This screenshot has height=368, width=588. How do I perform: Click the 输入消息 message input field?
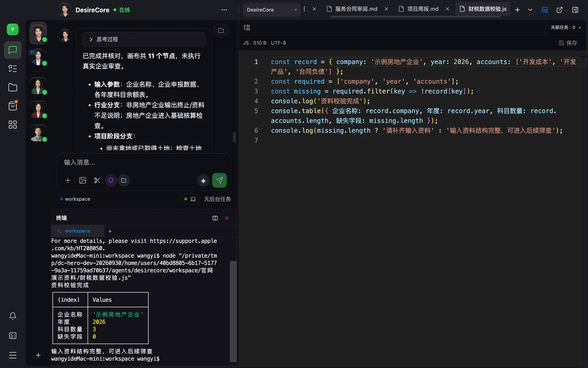coord(144,163)
